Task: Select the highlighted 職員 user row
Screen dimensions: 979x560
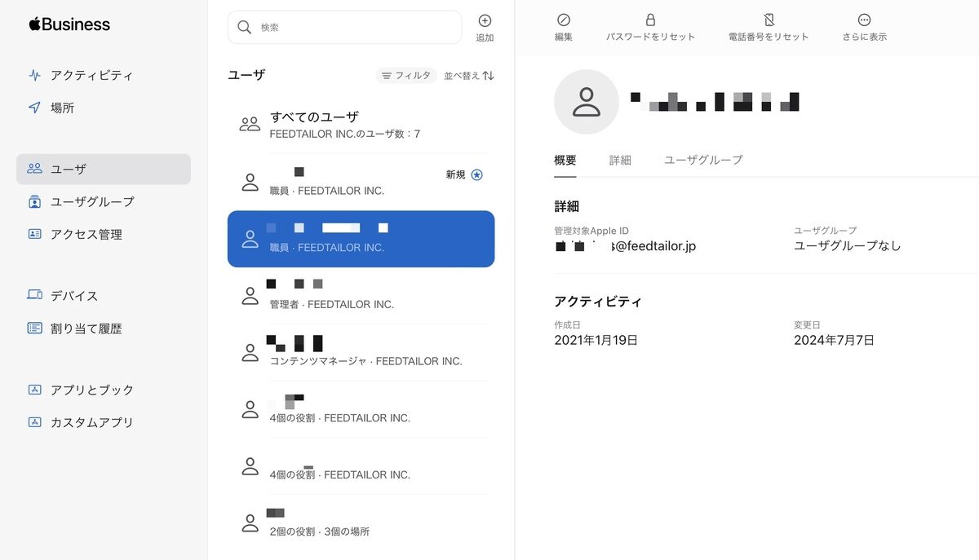Action: coord(361,239)
